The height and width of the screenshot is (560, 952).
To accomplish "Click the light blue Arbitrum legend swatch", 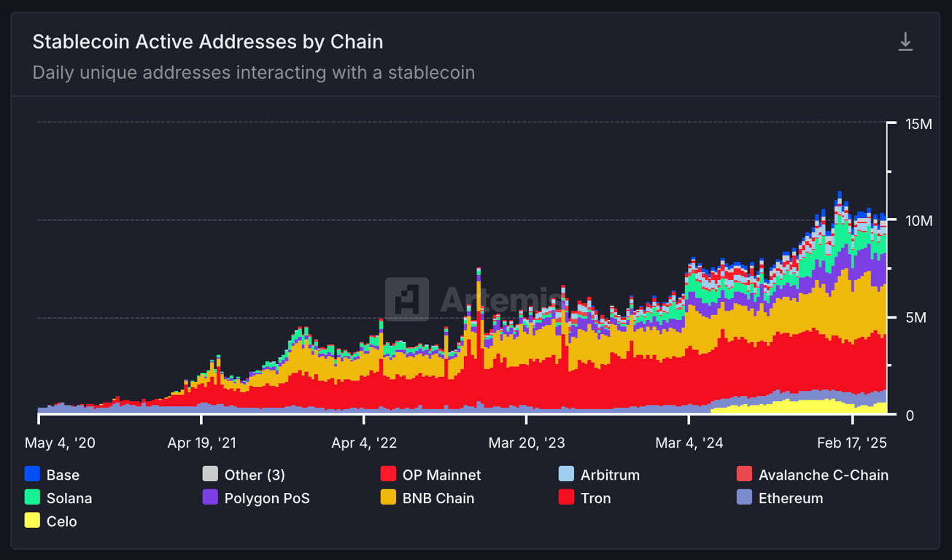I will pyautogui.click(x=566, y=475).
